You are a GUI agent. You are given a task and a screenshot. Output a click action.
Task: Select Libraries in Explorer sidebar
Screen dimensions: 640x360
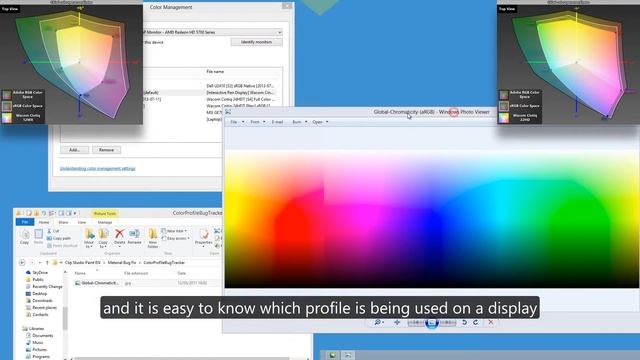(33, 329)
